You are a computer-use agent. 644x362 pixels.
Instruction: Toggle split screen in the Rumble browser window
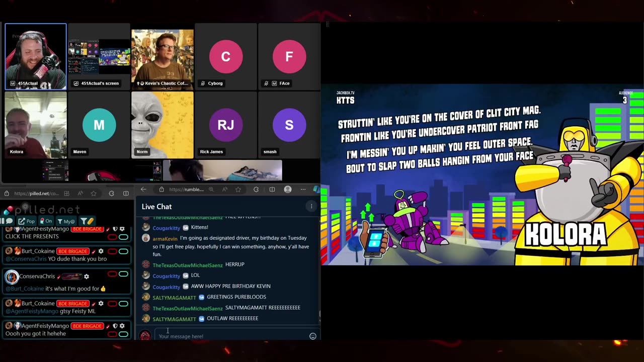click(x=272, y=190)
